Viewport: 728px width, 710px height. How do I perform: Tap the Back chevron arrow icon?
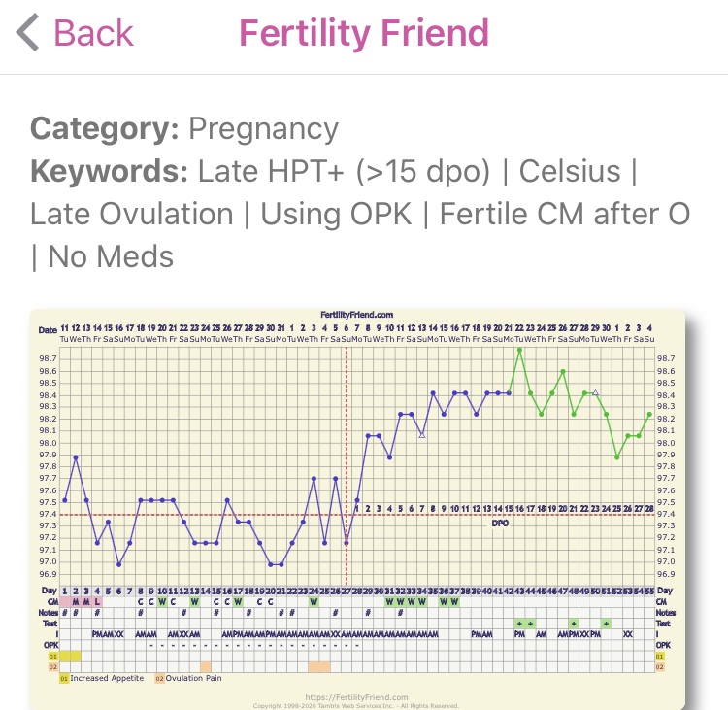[28, 33]
